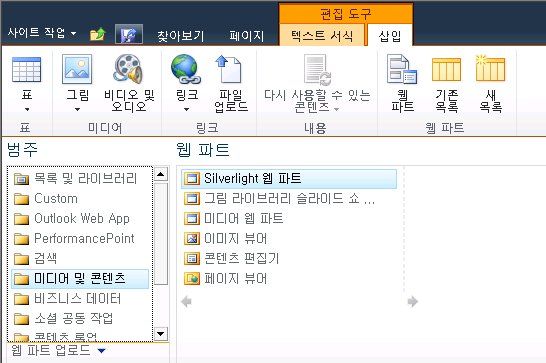This screenshot has height=363, width=546.
Task: Insert 비디오 및 오디오 media
Action: pyautogui.click(x=128, y=83)
